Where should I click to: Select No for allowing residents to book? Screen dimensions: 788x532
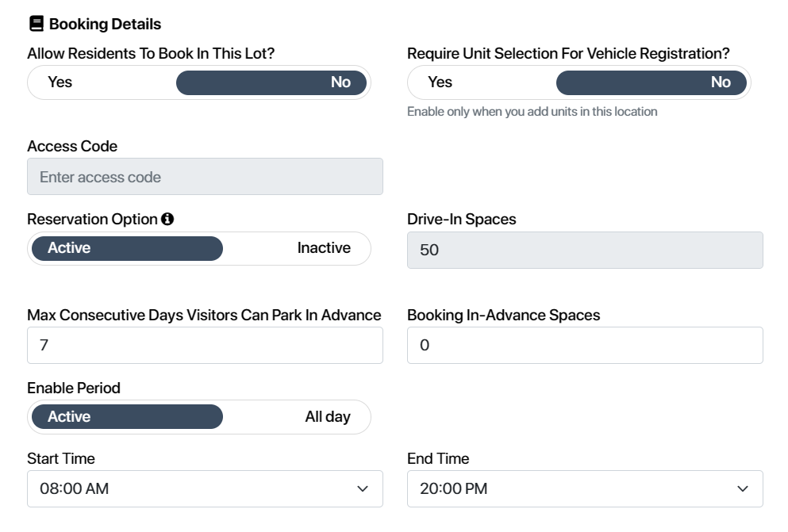[x=271, y=82]
